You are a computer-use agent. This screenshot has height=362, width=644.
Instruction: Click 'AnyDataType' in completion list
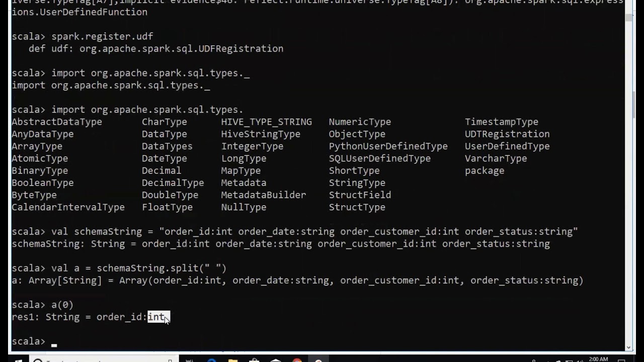43,134
